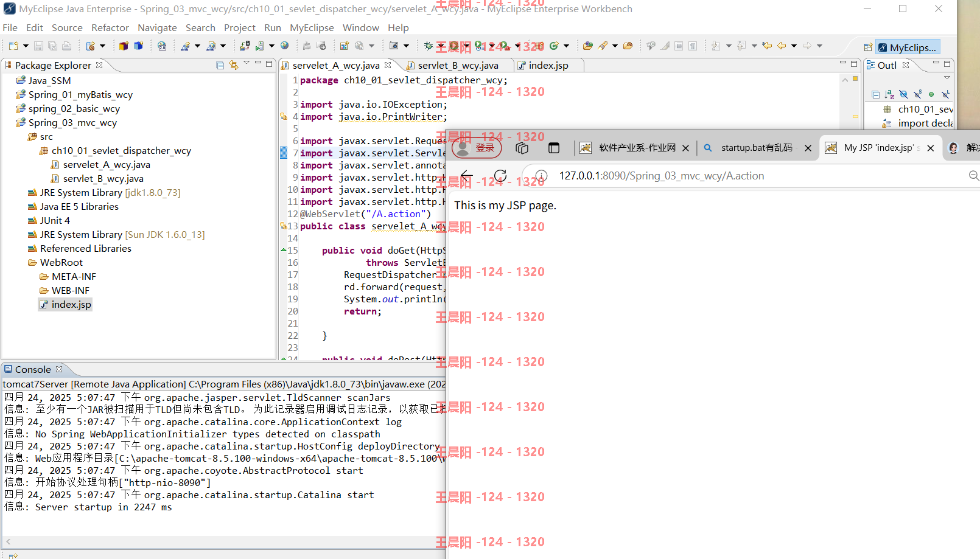Switch to index.jsp editor tab

tap(548, 65)
